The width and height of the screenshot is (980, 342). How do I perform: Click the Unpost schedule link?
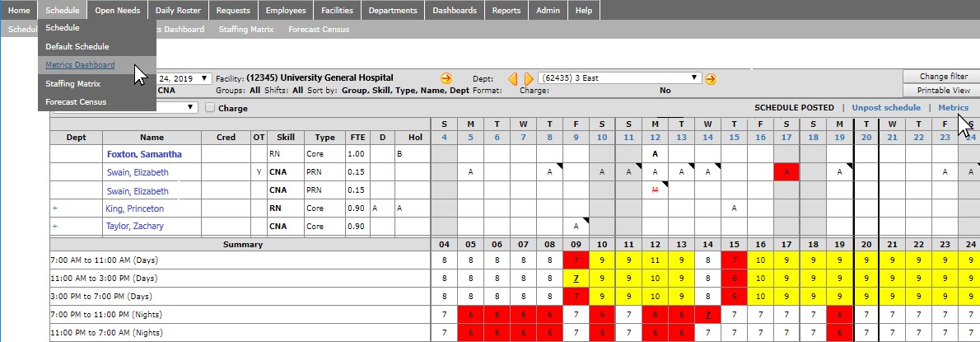click(886, 108)
